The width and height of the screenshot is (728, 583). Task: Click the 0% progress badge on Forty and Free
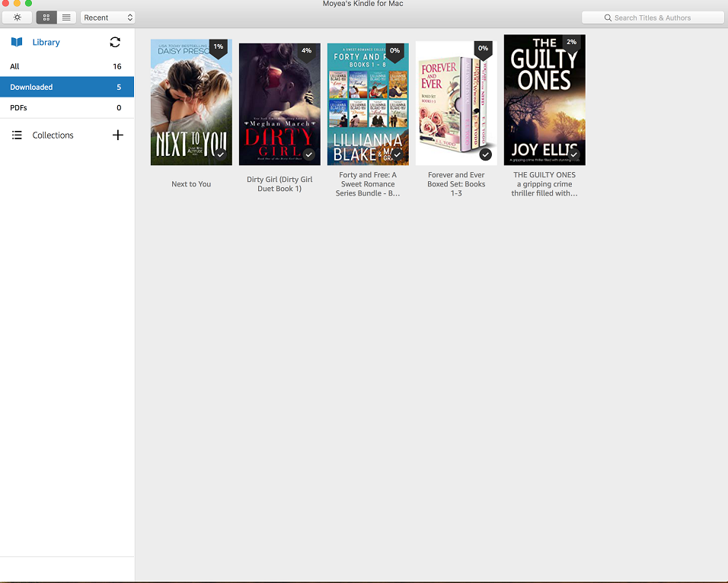point(394,50)
